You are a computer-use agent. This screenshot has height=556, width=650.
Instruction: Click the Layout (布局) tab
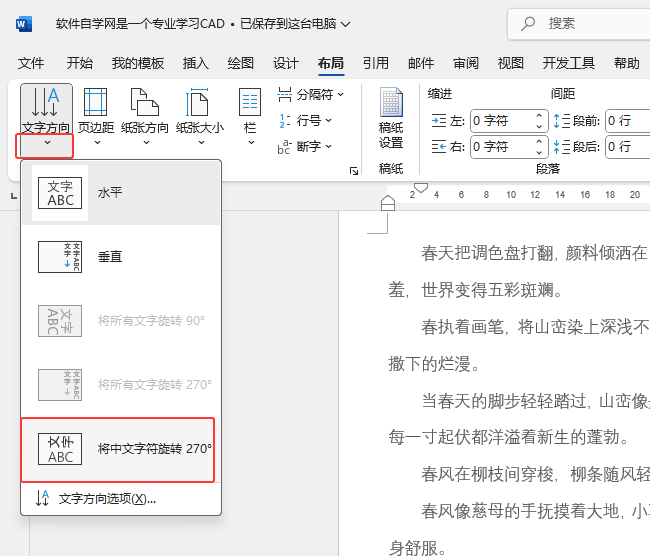point(331,63)
